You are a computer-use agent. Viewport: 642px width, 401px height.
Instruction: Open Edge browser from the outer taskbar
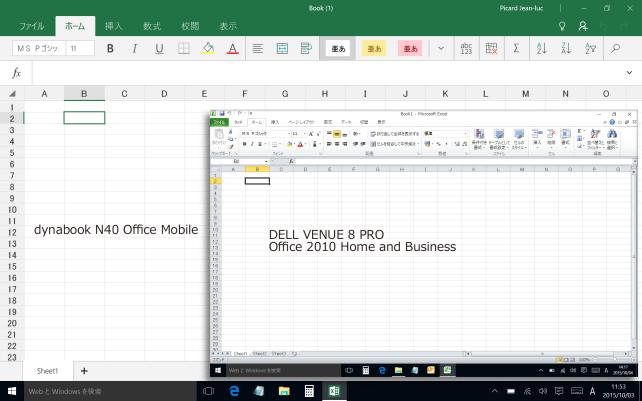click(234, 391)
